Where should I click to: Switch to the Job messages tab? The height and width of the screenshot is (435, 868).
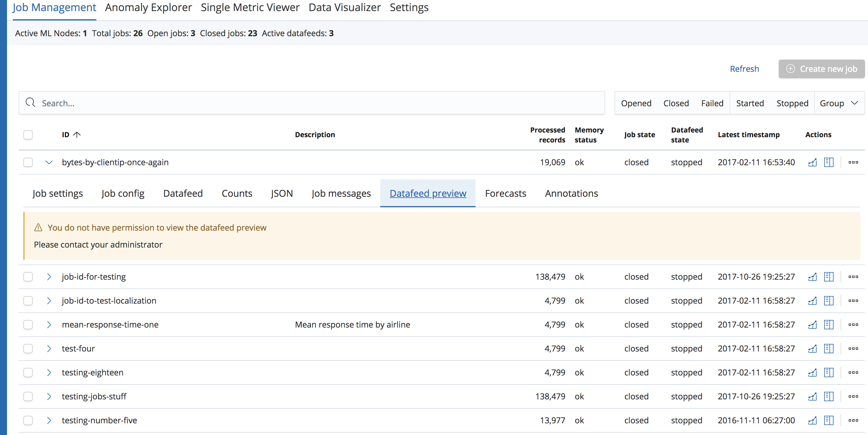coord(341,193)
